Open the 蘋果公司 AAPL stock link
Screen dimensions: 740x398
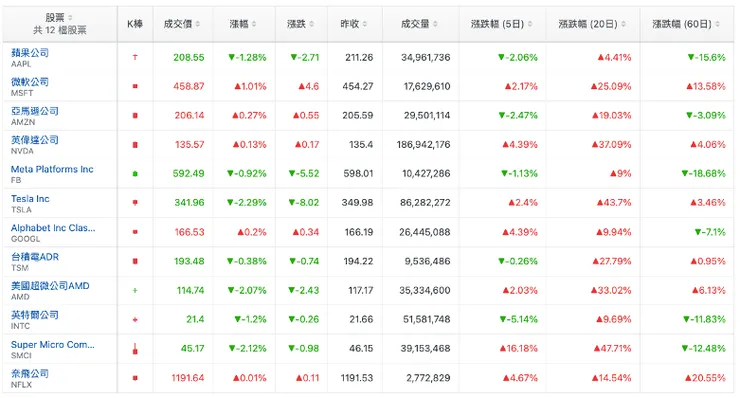30,53
